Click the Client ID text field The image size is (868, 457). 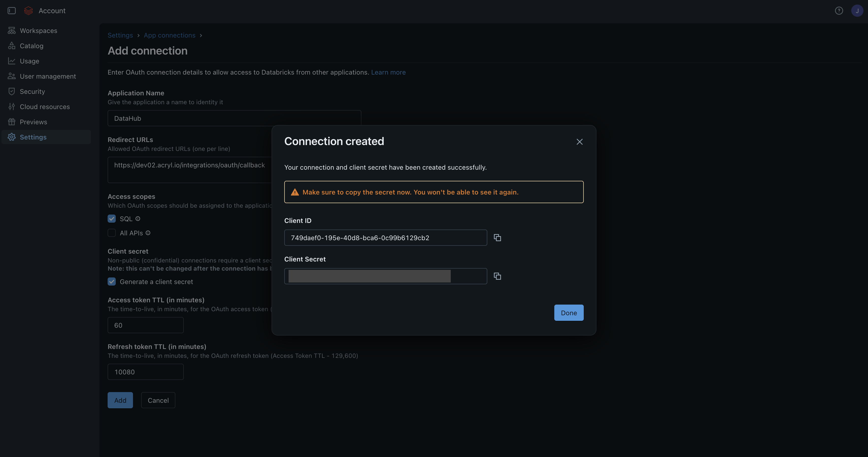click(385, 238)
